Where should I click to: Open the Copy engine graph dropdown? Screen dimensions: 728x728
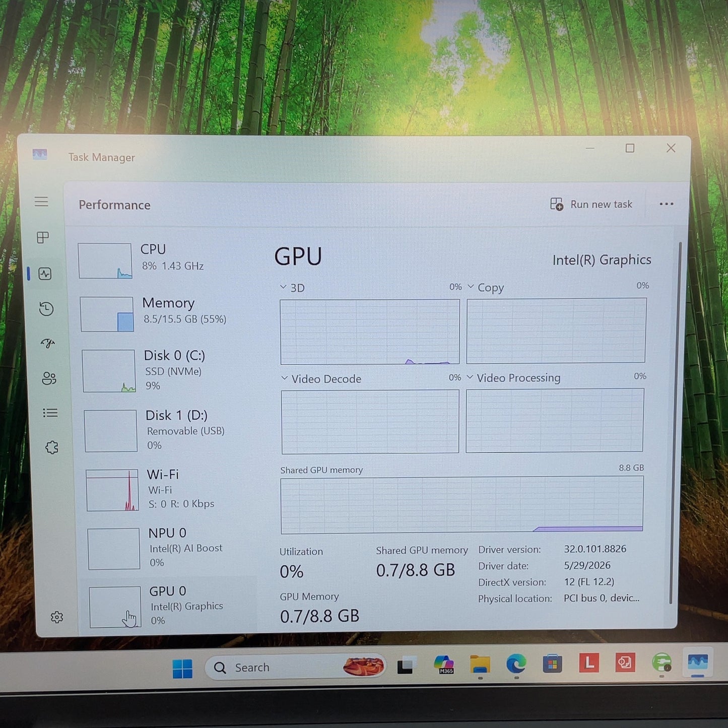point(471,287)
